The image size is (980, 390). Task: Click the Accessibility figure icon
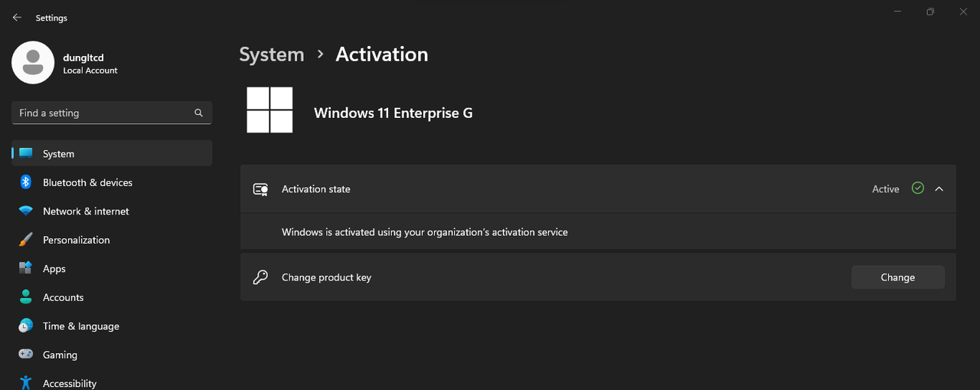(26, 383)
